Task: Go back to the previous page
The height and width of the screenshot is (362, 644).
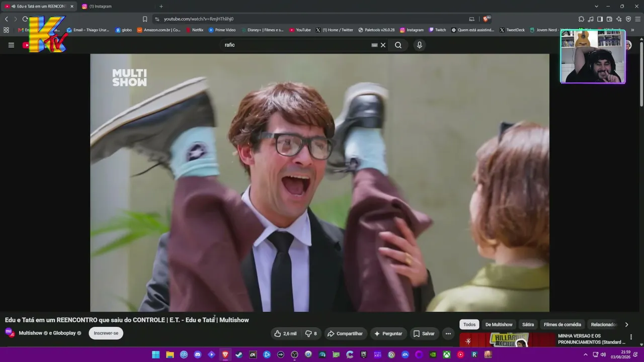Action: pyautogui.click(x=6, y=19)
